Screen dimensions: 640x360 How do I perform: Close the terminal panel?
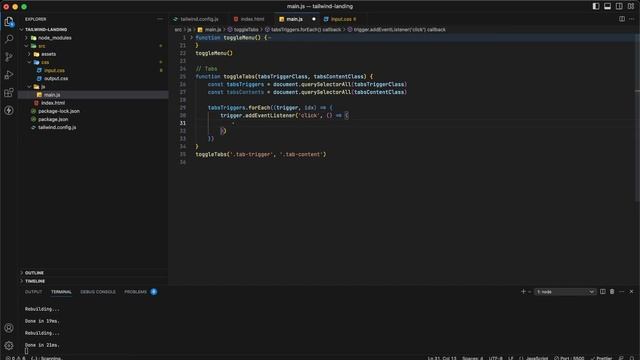click(631, 291)
